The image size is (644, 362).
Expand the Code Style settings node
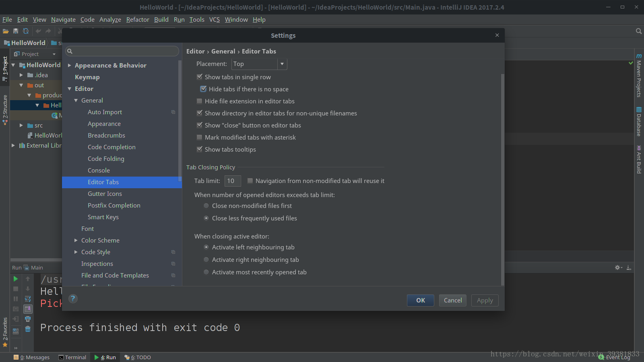(76, 252)
